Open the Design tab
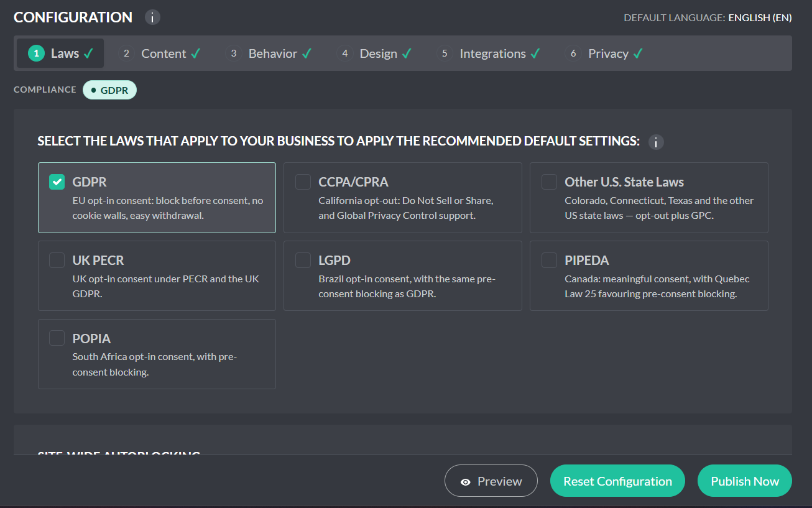 click(375, 53)
